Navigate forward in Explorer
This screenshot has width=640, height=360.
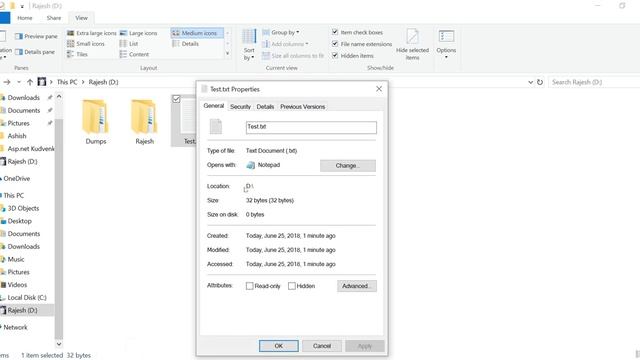pos(7,82)
